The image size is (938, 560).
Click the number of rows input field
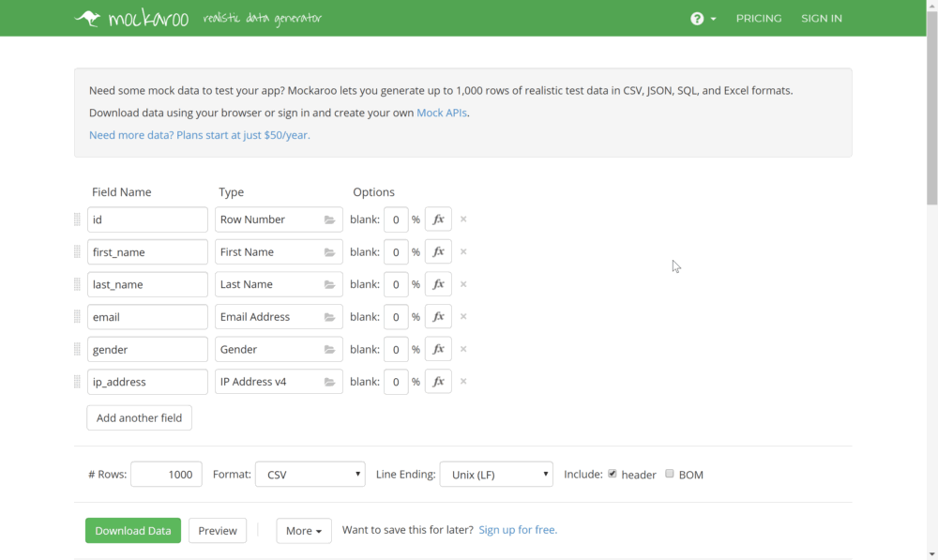pyautogui.click(x=166, y=475)
